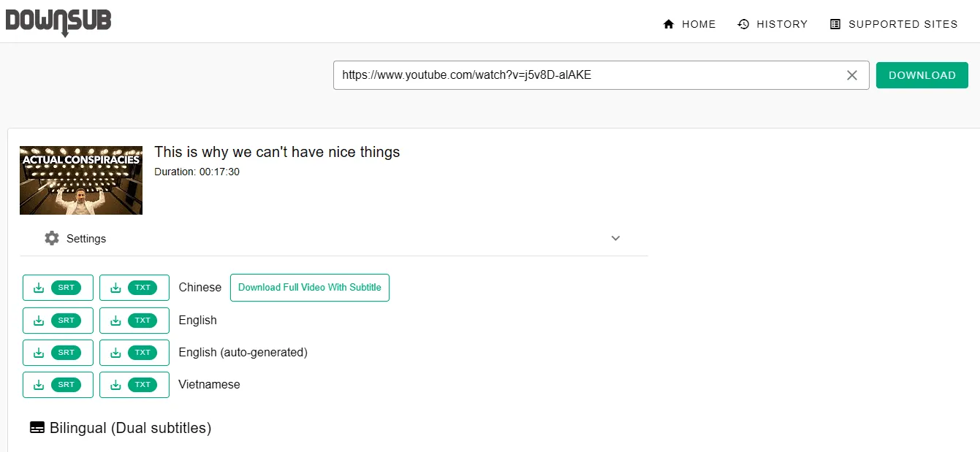Click the subtitles icon beside Bilingual heading
The height and width of the screenshot is (452, 980).
[37, 428]
